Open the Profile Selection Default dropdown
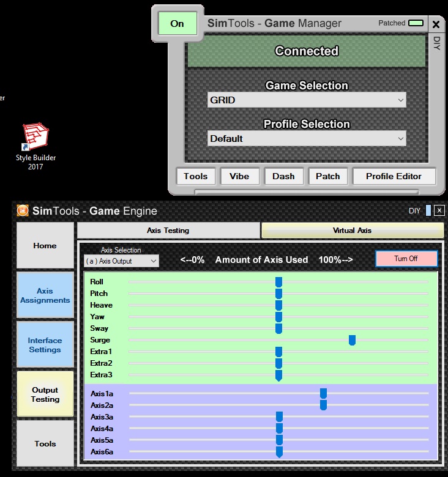448x477 pixels. (307, 139)
